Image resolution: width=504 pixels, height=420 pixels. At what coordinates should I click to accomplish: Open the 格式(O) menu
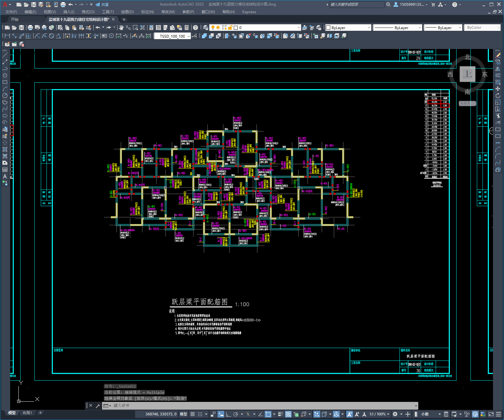click(x=88, y=12)
